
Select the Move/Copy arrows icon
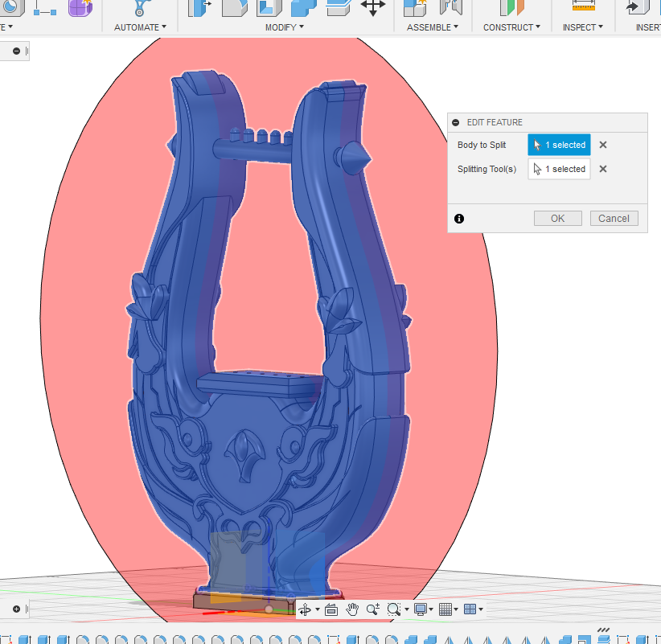[x=373, y=7]
